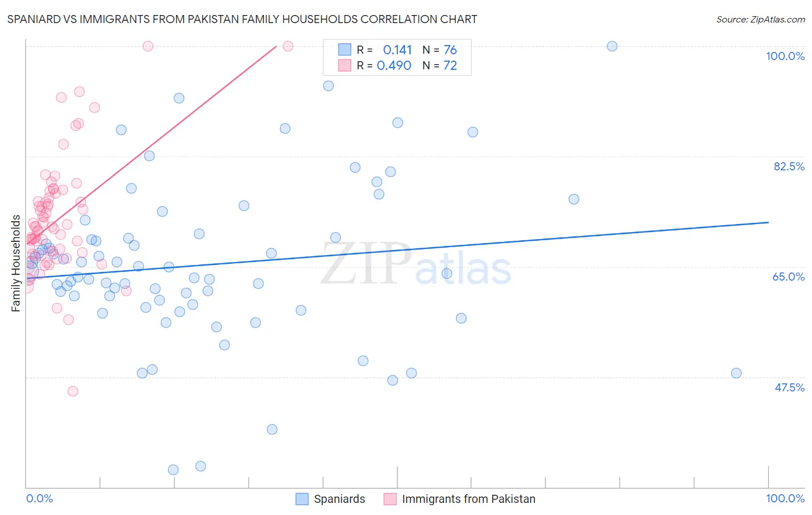Click the 0.141 correlation value
The height and width of the screenshot is (515, 812).
click(x=397, y=50)
